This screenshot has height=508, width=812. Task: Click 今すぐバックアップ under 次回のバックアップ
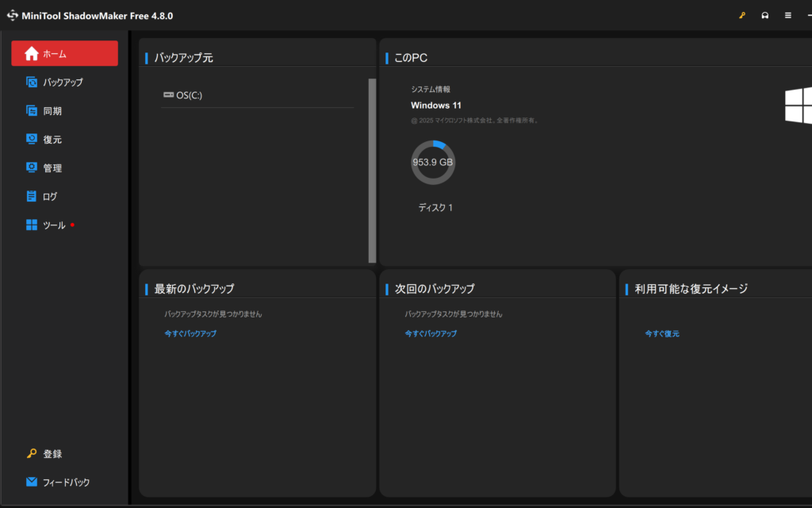click(431, 333)
